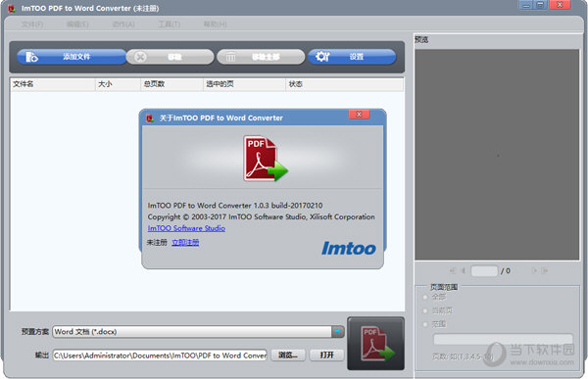Close the main ImTOO window
The width and height of the screenshot is (588, 379).
[560, 5]
